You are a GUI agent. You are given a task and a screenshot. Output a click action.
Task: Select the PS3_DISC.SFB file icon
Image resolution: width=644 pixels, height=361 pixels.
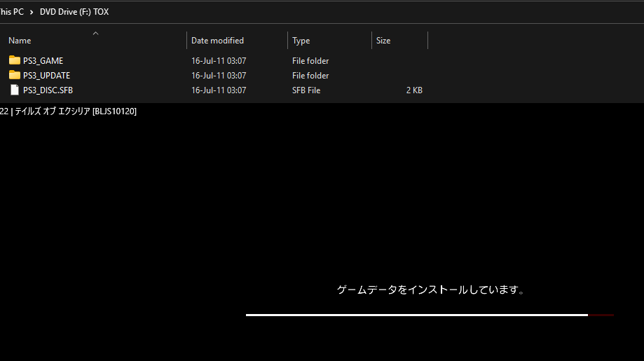[15, 90]
